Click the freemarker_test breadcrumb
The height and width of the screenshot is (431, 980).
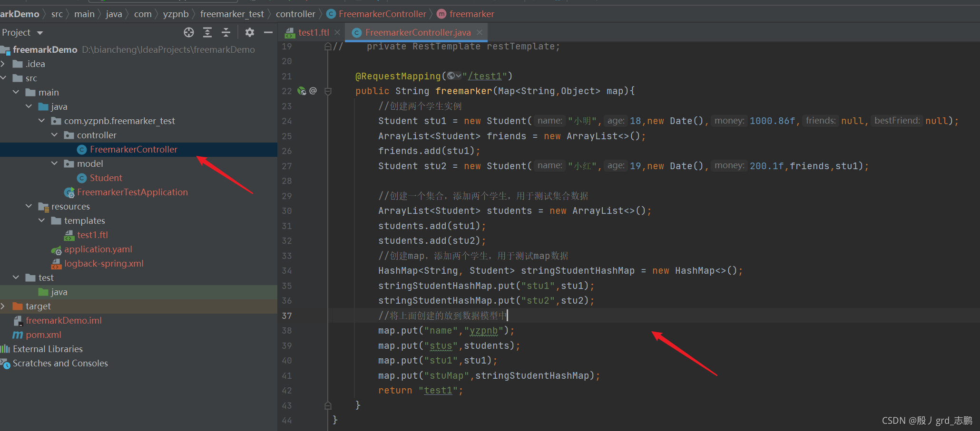232,14
